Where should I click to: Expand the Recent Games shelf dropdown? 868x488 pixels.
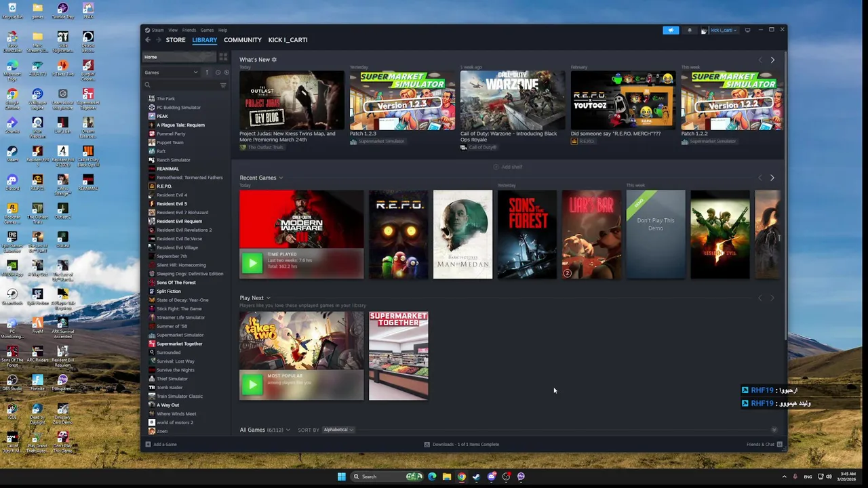281,178
